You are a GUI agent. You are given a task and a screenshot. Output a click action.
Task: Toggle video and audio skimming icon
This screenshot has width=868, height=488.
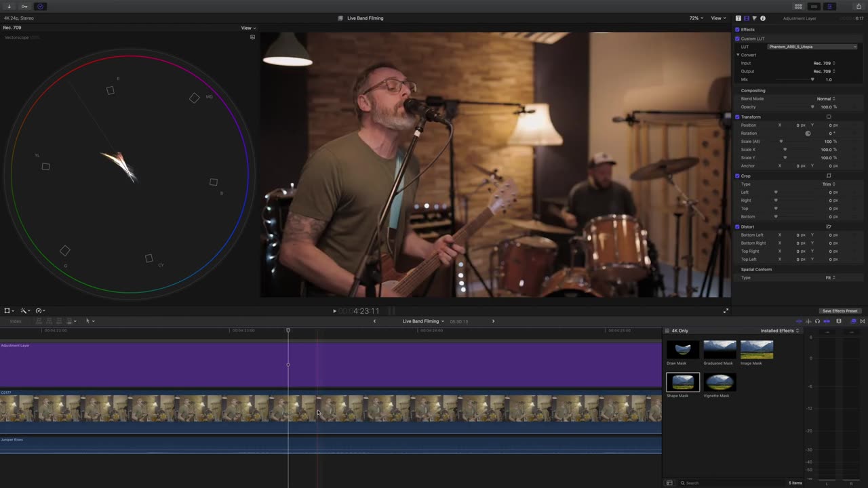click(x=799, y=321)
